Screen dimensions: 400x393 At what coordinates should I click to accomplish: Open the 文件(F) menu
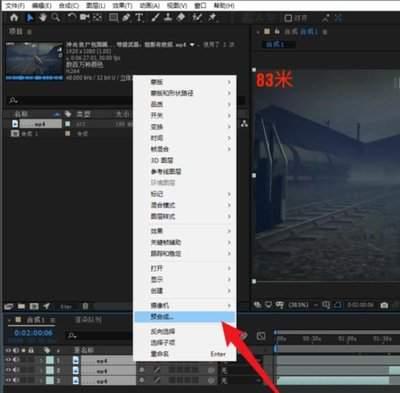[15, 6]
